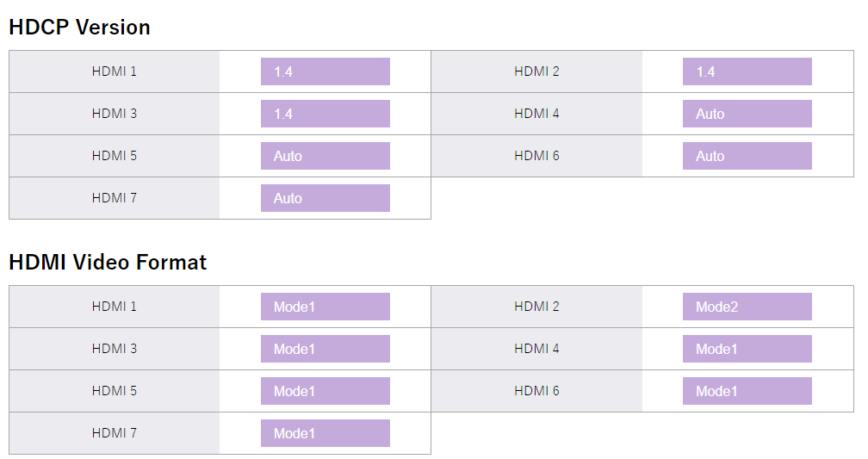
Task: Click HDMI 7 label in HDCP Version table
Action: point(115,198)
